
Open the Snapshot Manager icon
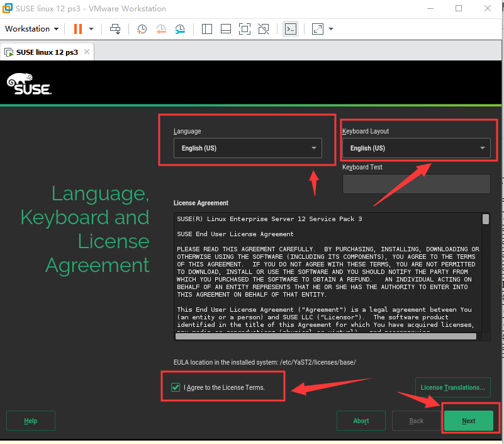pos(180,29)
